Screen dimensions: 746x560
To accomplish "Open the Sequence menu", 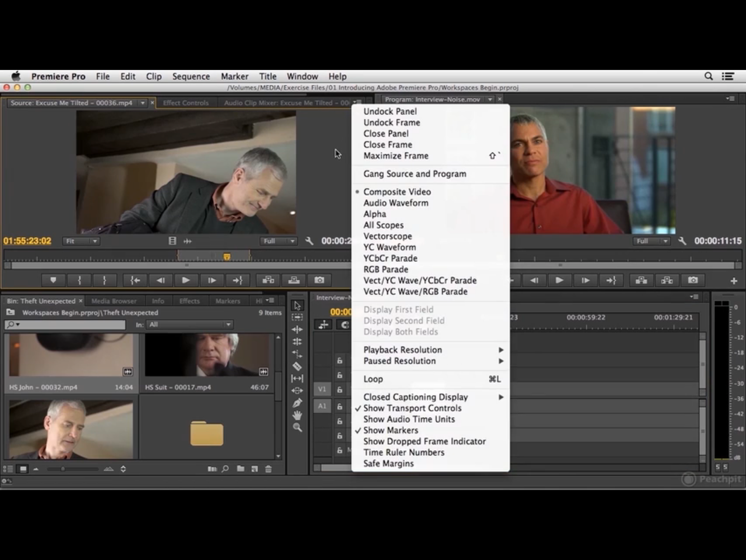I will coord(191,77).
